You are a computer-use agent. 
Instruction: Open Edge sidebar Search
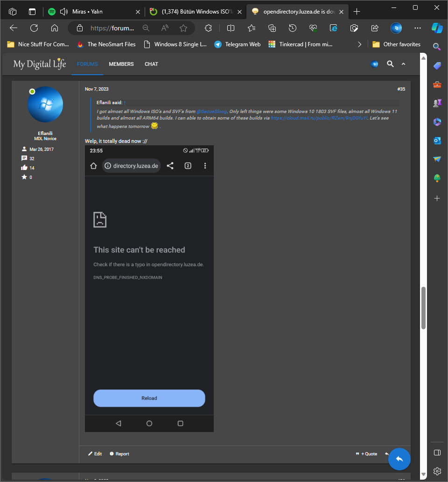click(437, 47)
